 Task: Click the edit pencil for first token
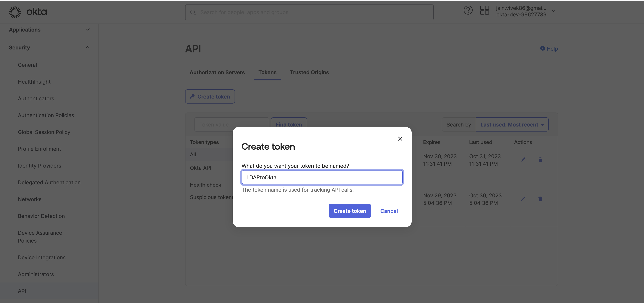click(523, 160)
